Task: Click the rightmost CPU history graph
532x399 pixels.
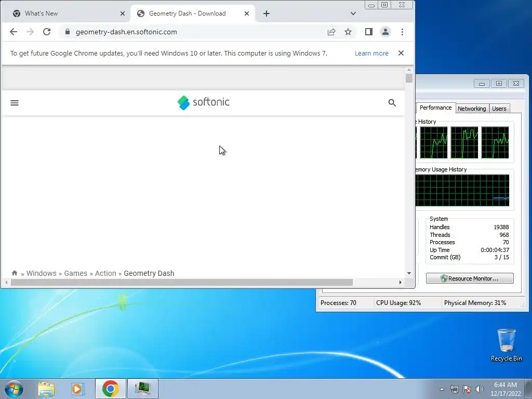Action: click(495, 142)
